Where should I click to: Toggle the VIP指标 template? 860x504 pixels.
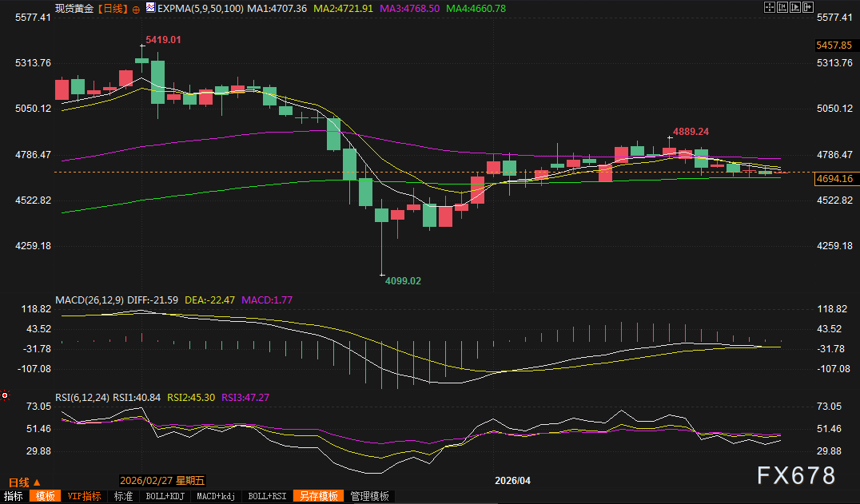click(84, 496)
